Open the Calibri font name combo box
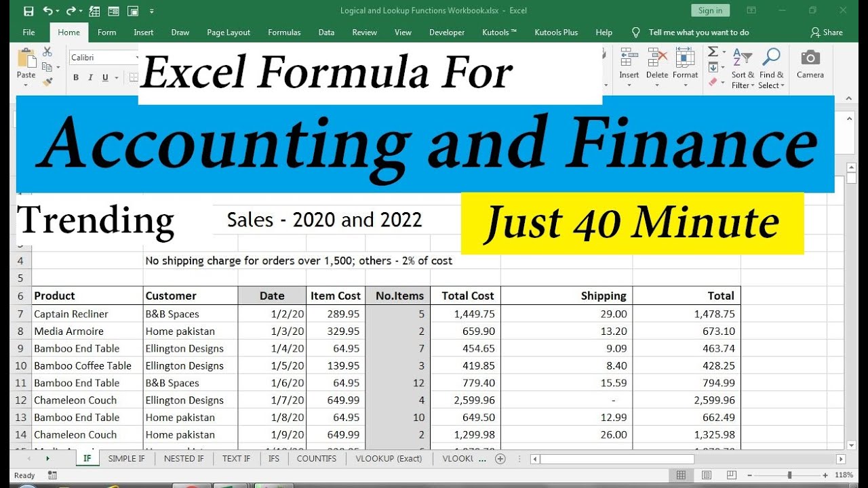 point(104,58)
